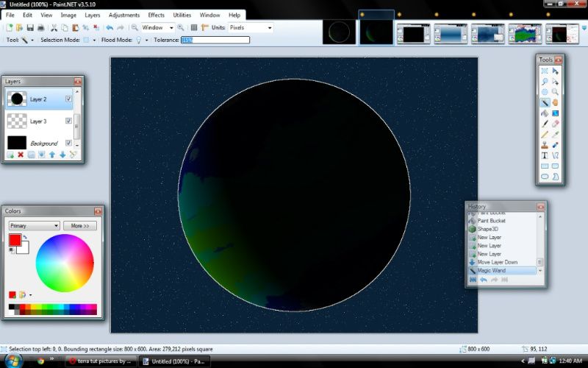Click Move Layer Down arrow in Layers panel
588x368 pixels.
[62, 155]
